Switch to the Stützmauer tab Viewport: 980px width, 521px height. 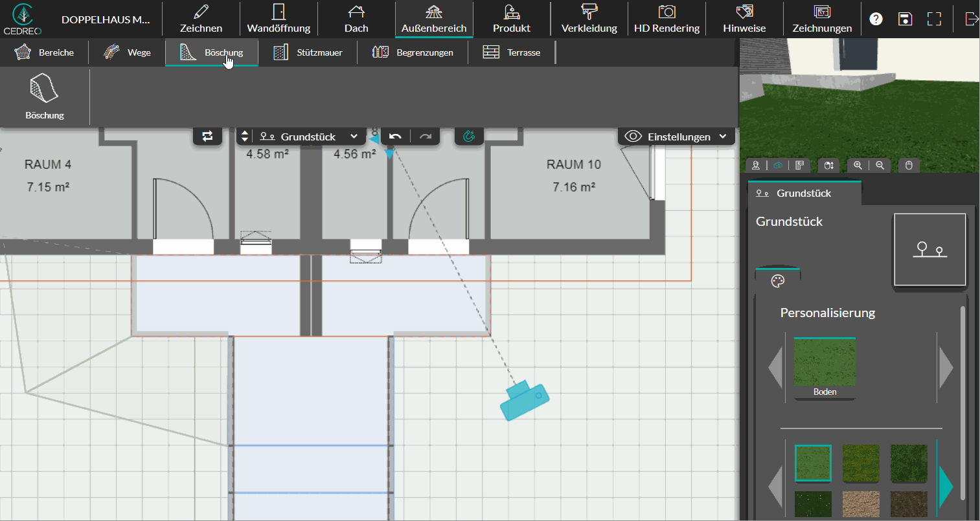[308, 52]
